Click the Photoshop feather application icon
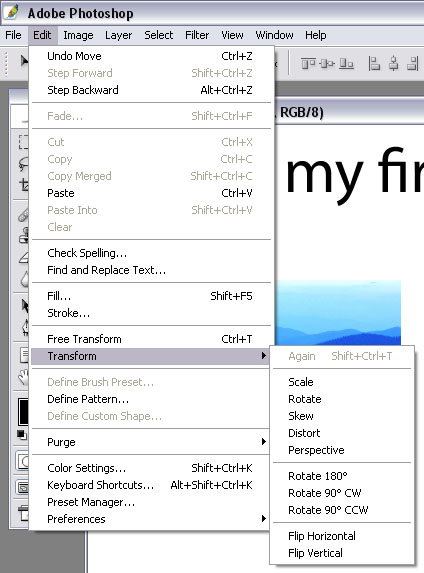424x573 pixels. point(12,13)
